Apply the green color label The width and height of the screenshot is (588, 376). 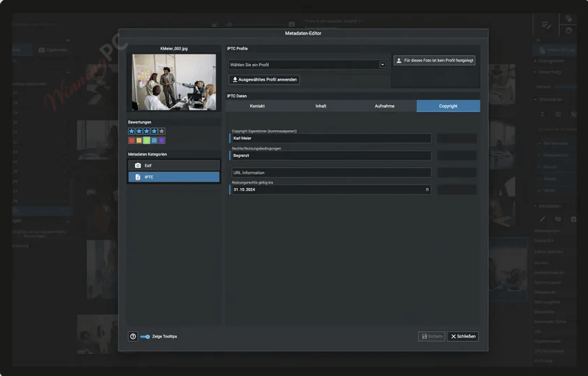147,140
